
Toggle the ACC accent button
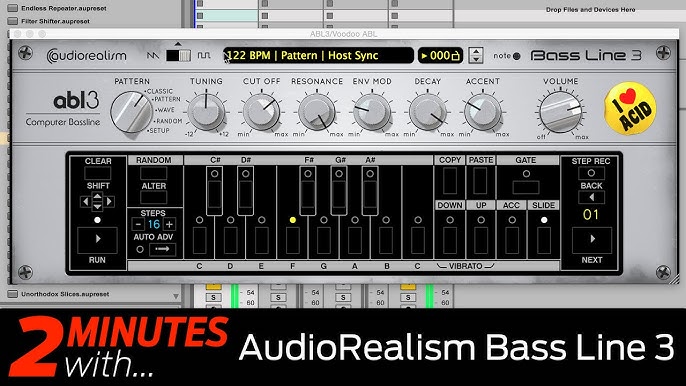point(512,240)
